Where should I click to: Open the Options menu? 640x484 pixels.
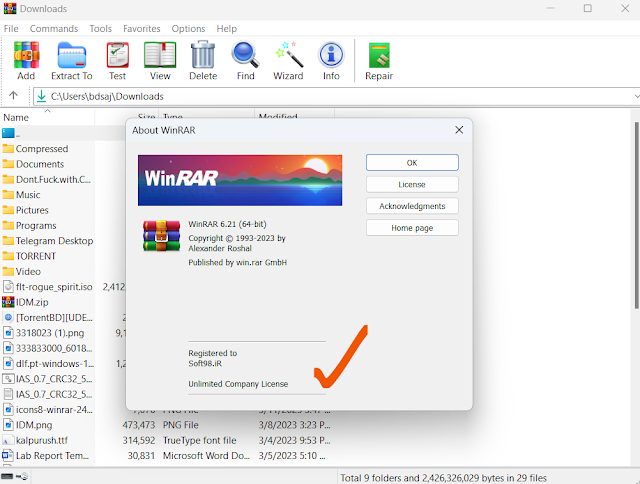(x=188, y=29)
